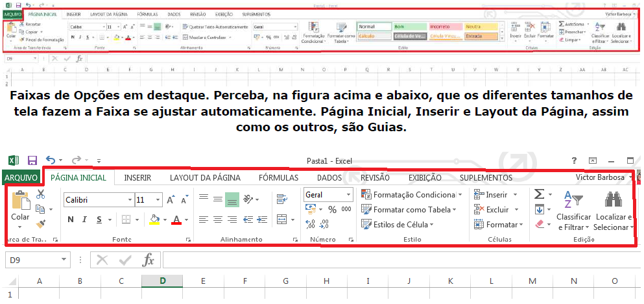Apply yellow fill color in lower ribbon
The width and height of the screenshot is (644, 304).
click(x=154, y=219)
